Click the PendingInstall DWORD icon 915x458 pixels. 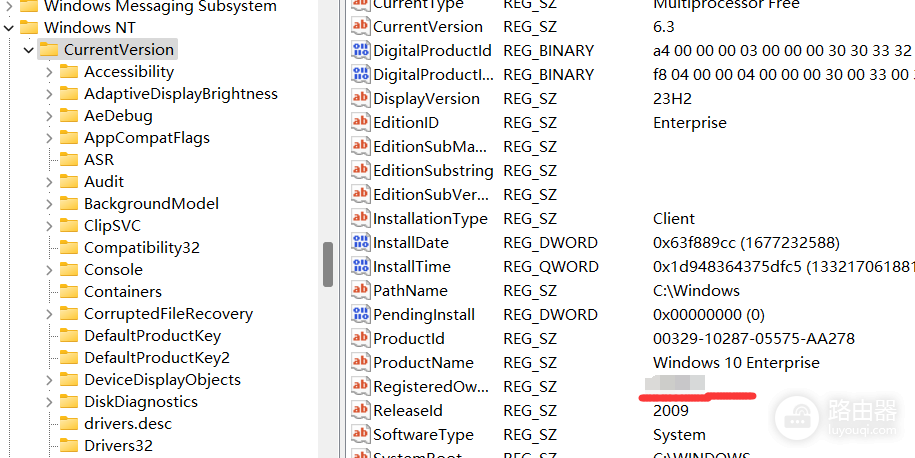point(360,314)
